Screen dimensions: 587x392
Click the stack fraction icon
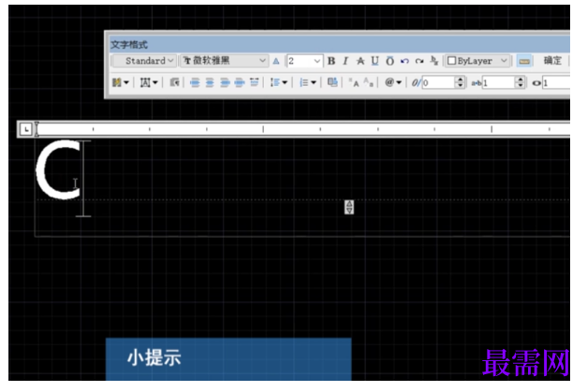433,61
